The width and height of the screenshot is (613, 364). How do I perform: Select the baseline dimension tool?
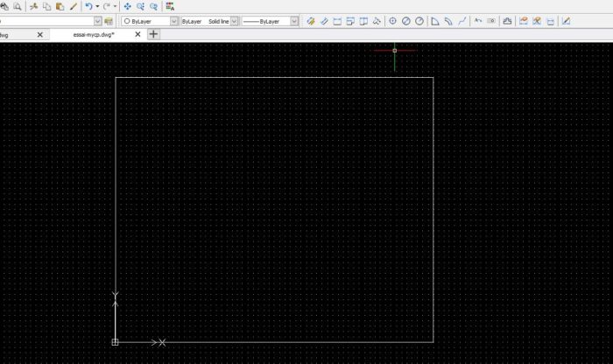click(x=350, y=21)
